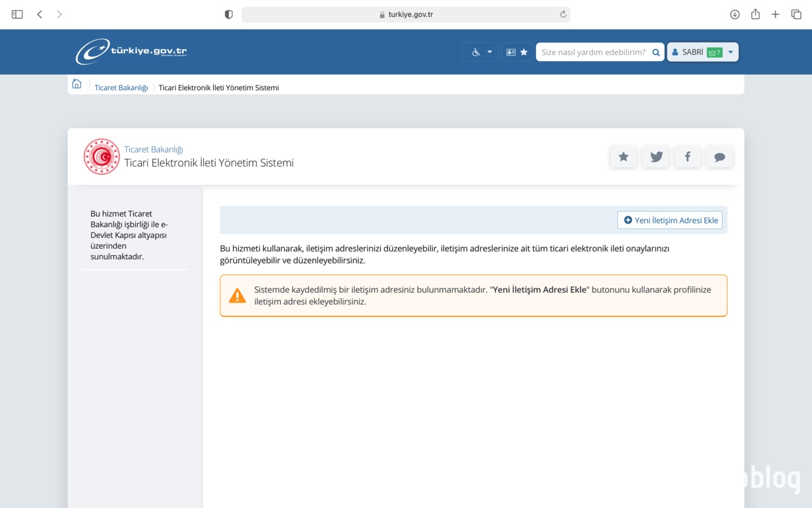Click the 'Ticari Elektronik İleti Yönetim Sistemi' heading
Viewport: 812px width, 508px height.
click(209, 163)
